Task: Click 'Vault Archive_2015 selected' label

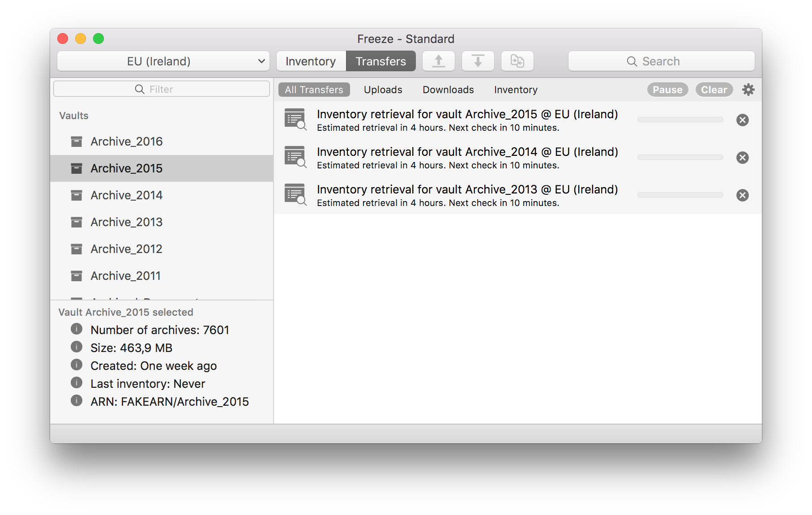Action: (x=126, y=312)
